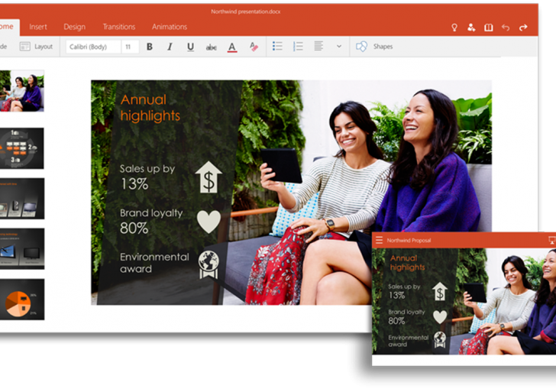This screenshot has height=392, width=556.
Task: Toggle underline formatting
Action: click(x=190, y=47)
